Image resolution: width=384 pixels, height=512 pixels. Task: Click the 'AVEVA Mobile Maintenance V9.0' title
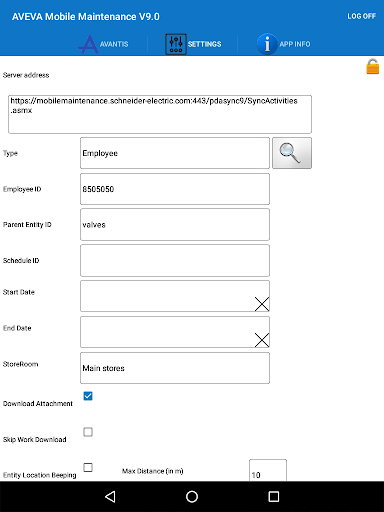(86, 17)
